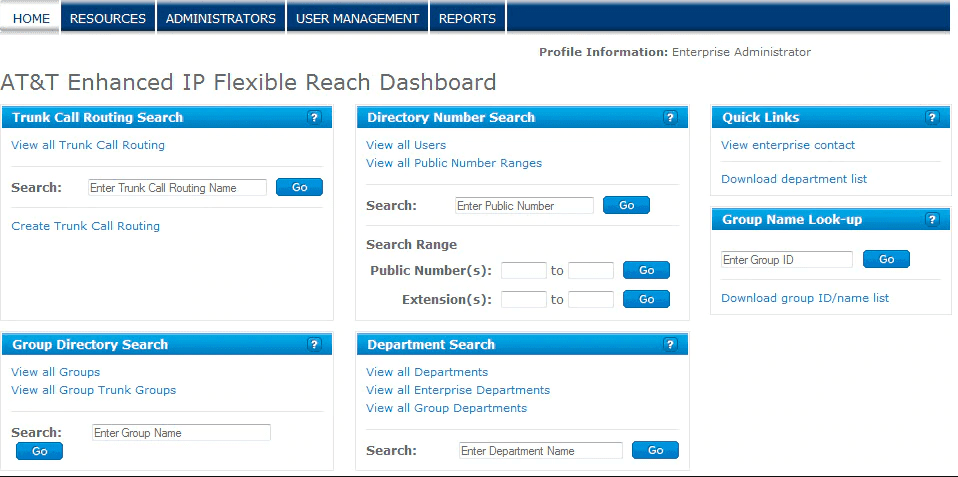Focus the Enter Public Number field

pos(524,206)
